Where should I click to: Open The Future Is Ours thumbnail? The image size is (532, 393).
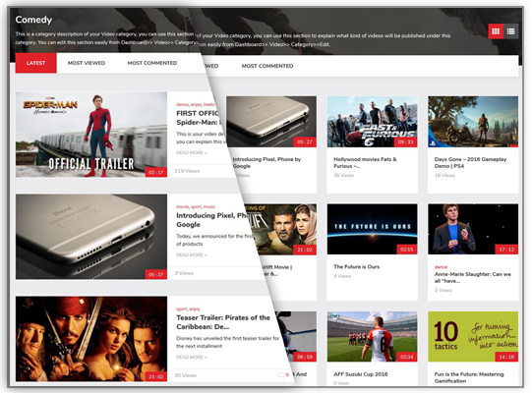(x=372, y=229)
